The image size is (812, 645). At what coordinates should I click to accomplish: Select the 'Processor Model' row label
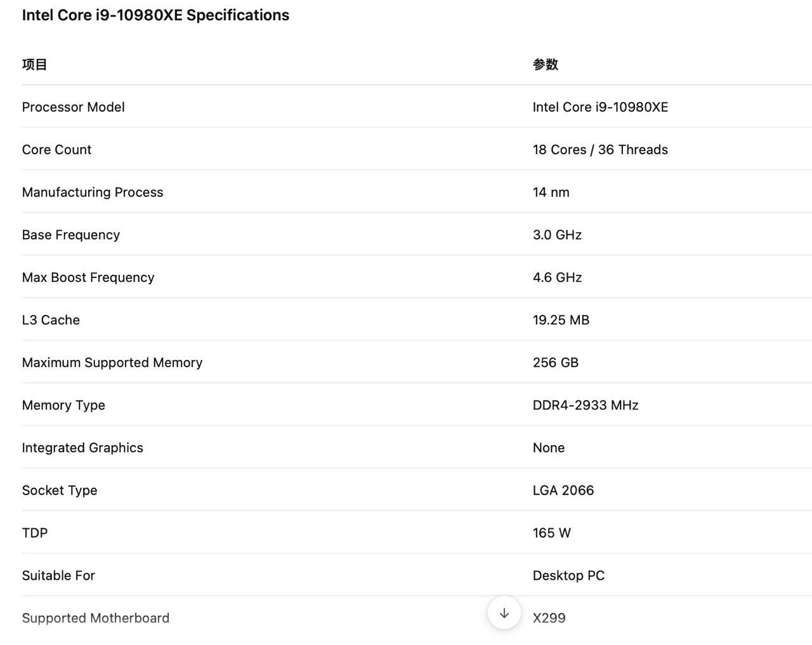click(x=74, y=107)
